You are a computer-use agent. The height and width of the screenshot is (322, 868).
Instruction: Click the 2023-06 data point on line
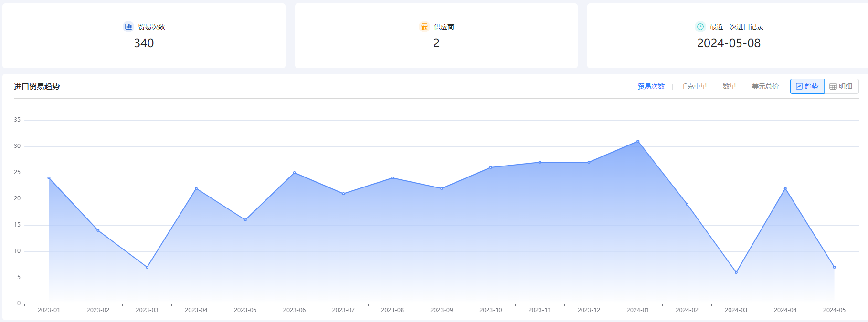[294, 173]
